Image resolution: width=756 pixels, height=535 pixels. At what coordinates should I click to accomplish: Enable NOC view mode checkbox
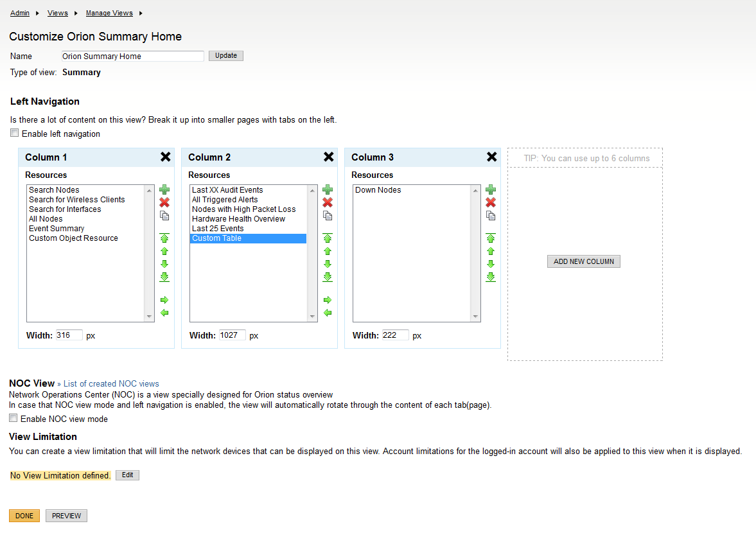[13, 418]
